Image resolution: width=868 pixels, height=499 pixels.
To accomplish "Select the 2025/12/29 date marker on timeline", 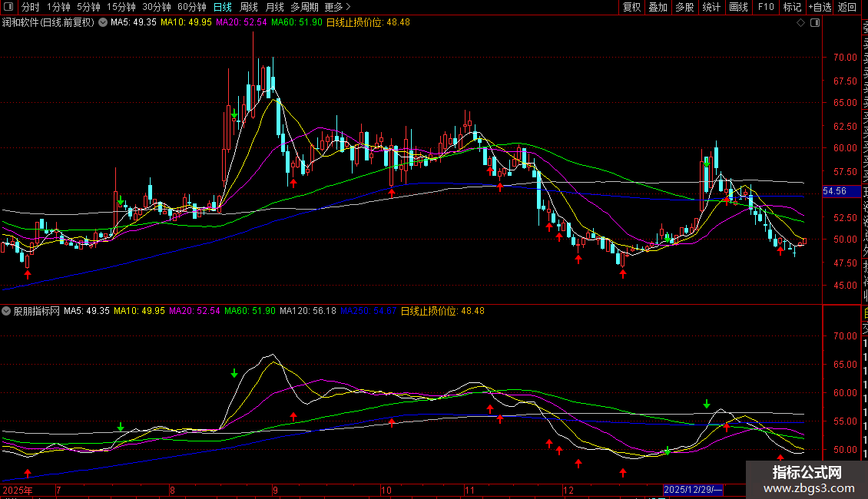I will (693, 489).
